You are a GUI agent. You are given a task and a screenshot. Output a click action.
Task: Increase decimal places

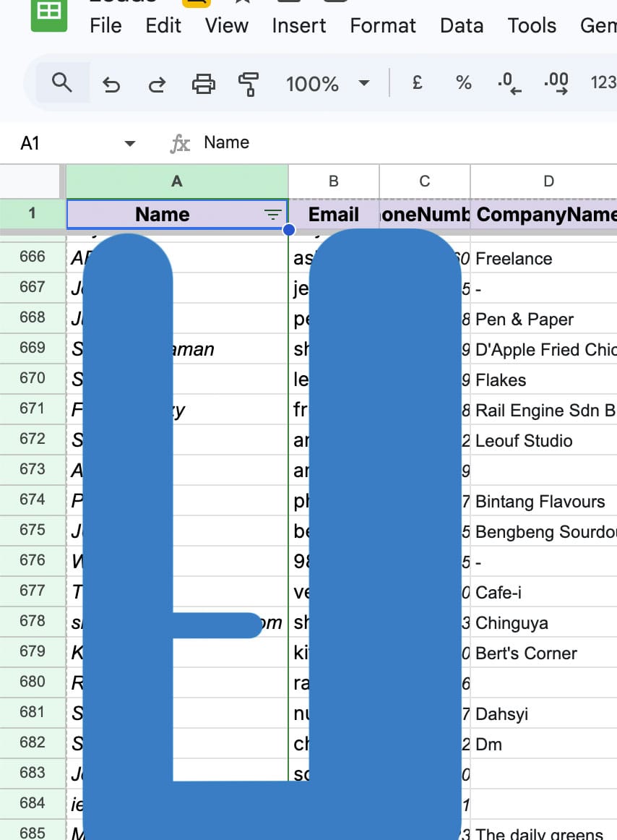(x=555, y=83)
